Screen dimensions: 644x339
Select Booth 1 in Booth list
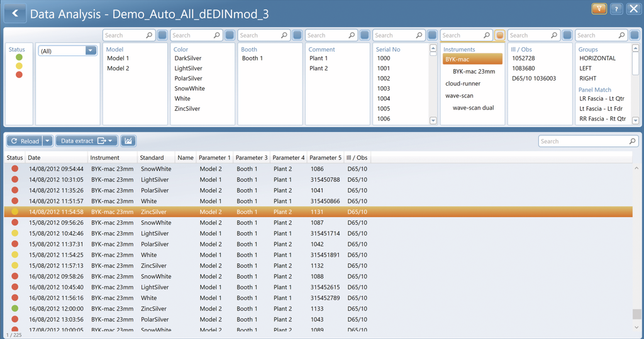tap(252, 58)
